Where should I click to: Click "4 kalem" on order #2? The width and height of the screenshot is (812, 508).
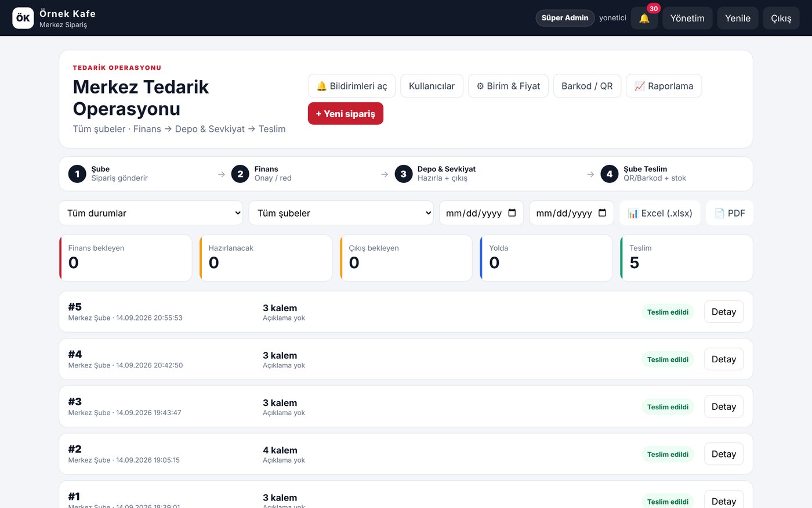pos(280,450)
